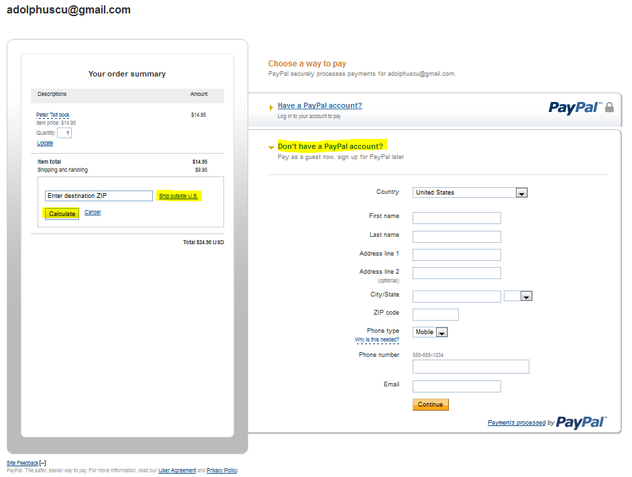Click the orange Continue button

point(430,404)
